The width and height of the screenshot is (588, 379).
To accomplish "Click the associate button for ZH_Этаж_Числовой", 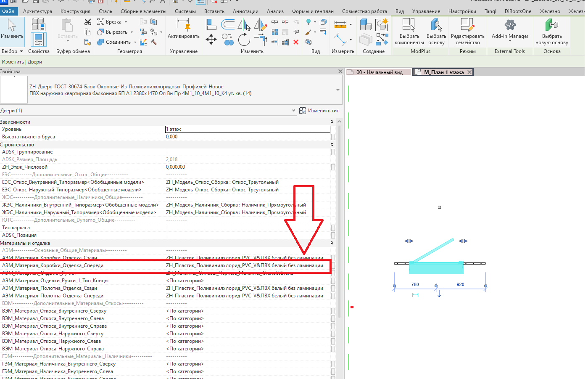I will (333, 167).
